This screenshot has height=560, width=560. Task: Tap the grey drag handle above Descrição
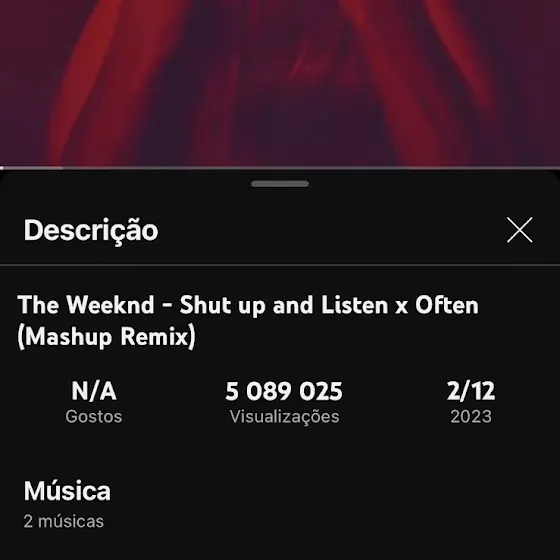280,184
